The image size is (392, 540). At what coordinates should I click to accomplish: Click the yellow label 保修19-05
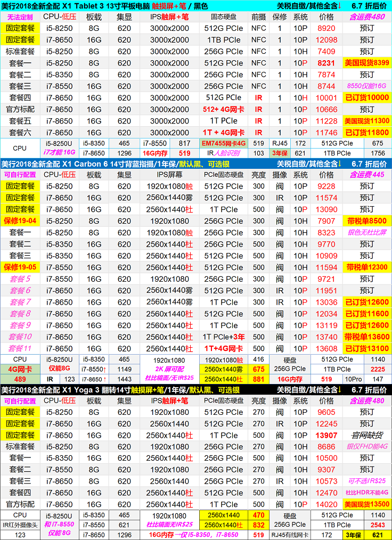click(20, 267)
